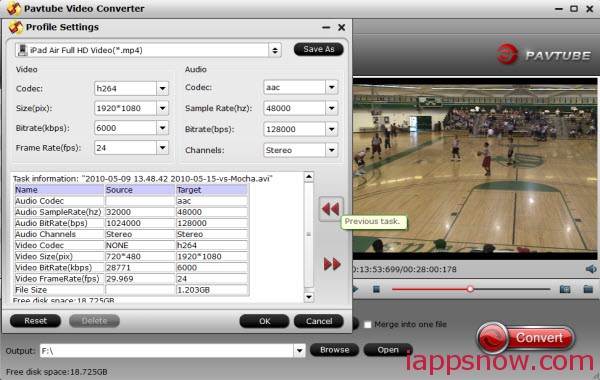Click the red Convert button
This screenshot has height=380, width=600.
point(525,338)
